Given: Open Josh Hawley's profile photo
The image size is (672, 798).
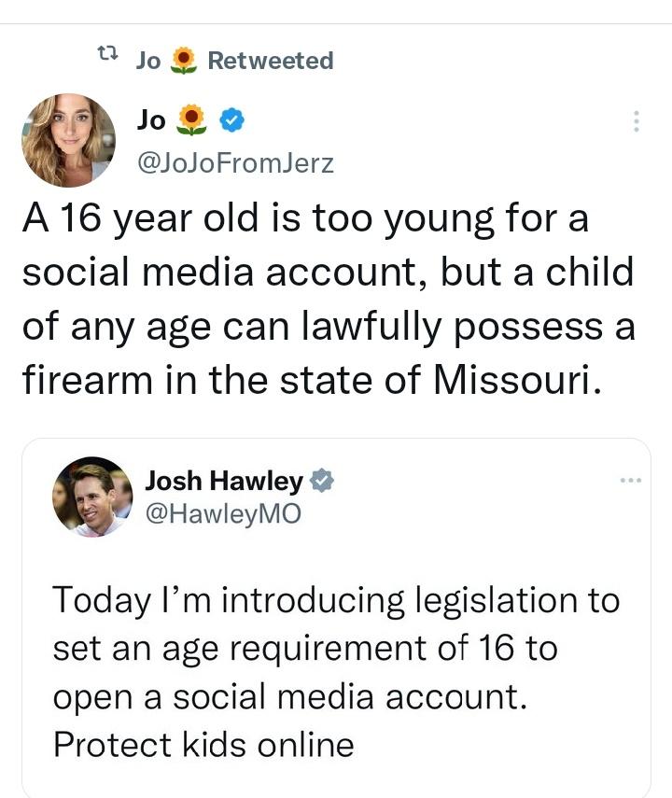Looking at the screenshot, I should [x=91, y=497].
